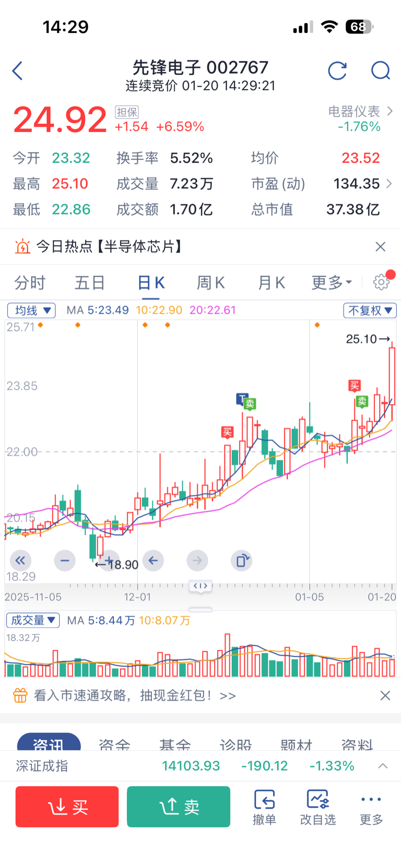Rotate chart to landscape view icon

pos(241,561)
